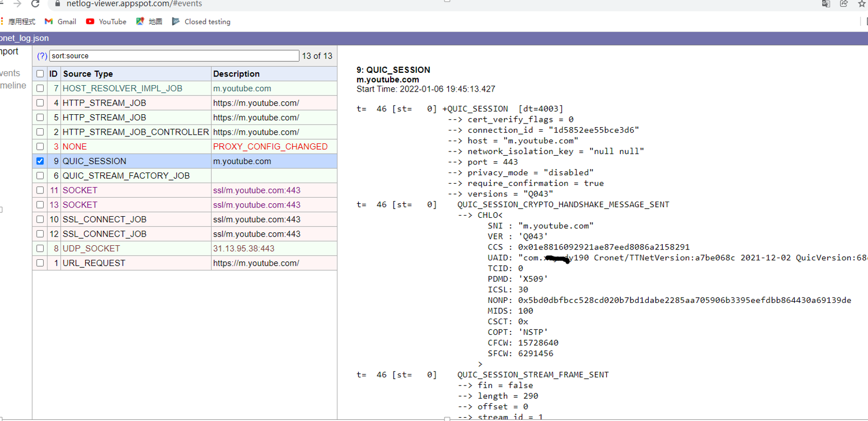Click the address bar URL

[x=135, y=4]
